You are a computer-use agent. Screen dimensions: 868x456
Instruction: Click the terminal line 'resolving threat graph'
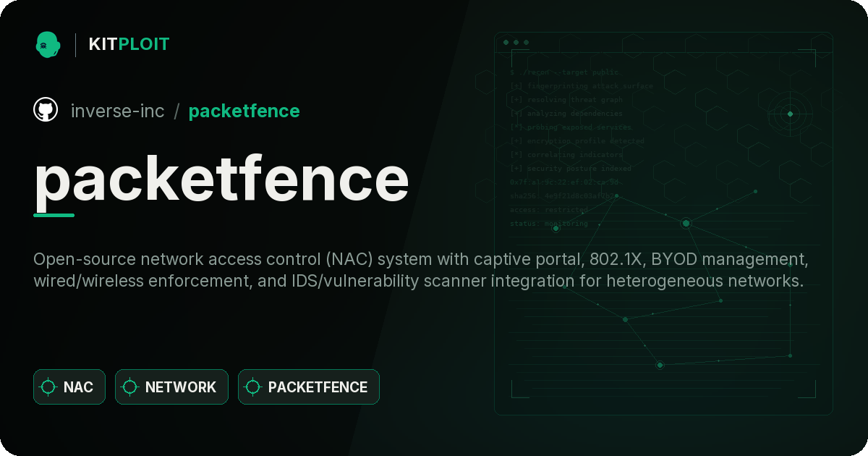(566, 100)
